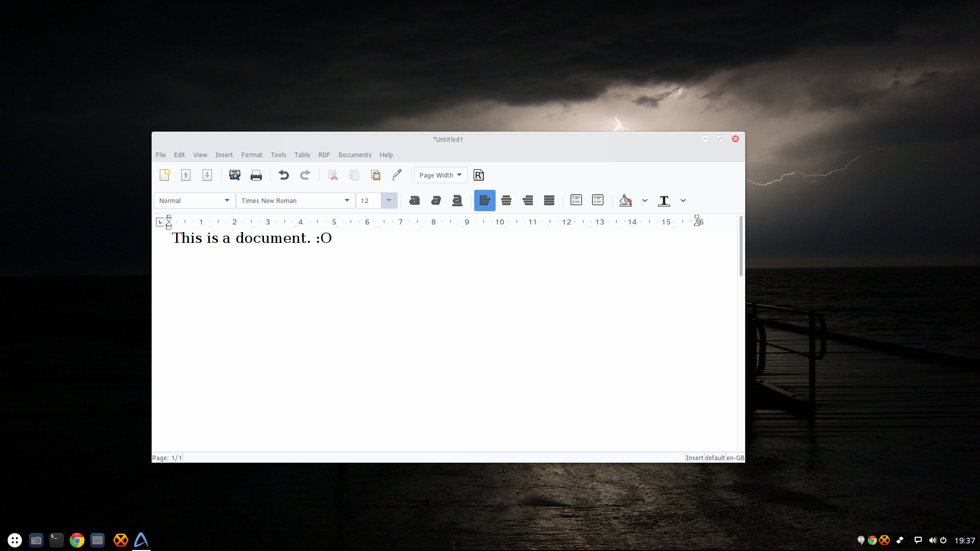Click the font size 12 input field

369,201
